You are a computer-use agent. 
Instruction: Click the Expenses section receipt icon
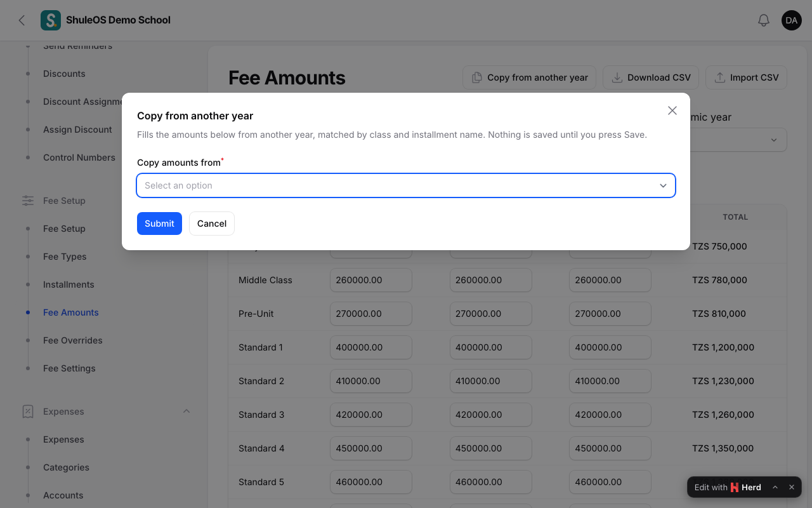28,411
